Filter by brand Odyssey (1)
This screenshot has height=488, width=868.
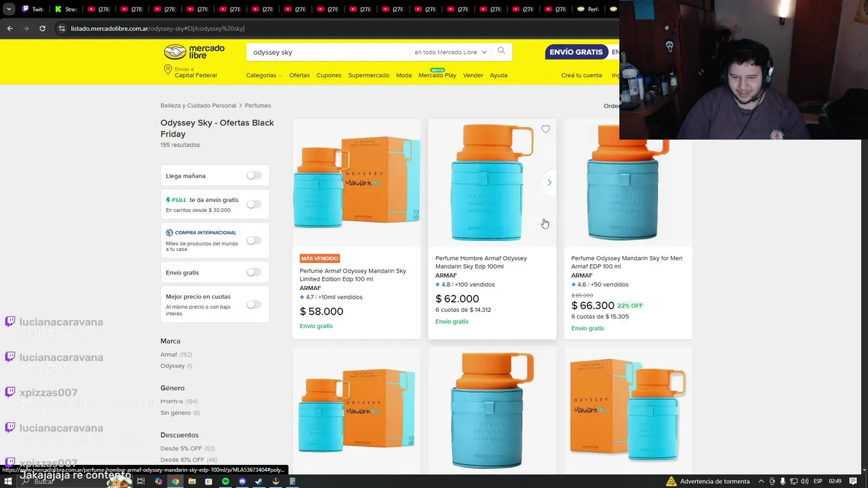click(176, 366)
